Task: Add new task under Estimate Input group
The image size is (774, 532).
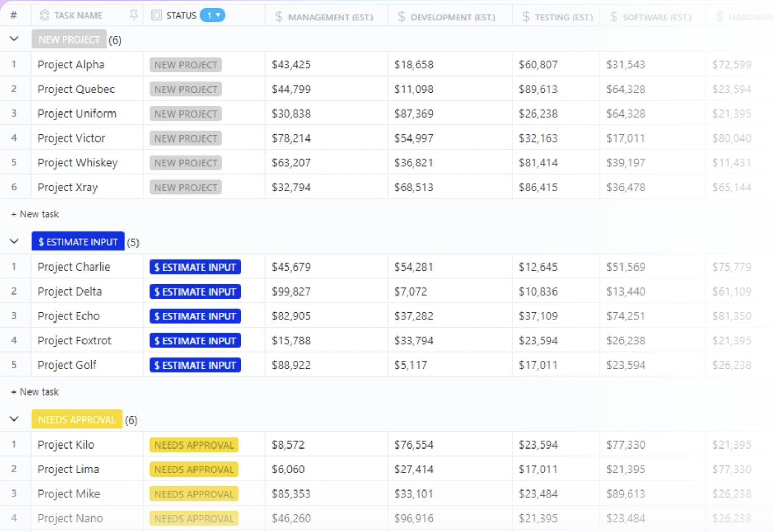Action: coord(35,391)
